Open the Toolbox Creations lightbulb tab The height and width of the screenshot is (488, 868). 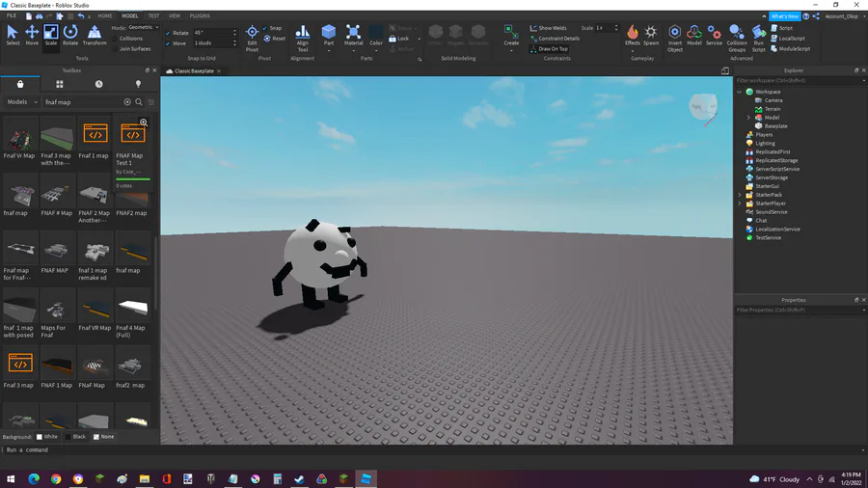point(138,84)
